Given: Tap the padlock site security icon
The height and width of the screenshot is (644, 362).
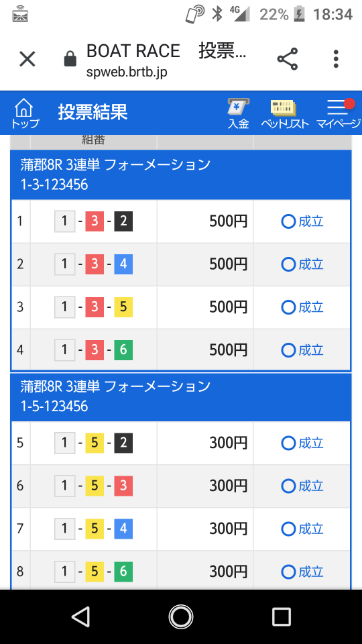Looking at the screenshot, I should 70,59.
